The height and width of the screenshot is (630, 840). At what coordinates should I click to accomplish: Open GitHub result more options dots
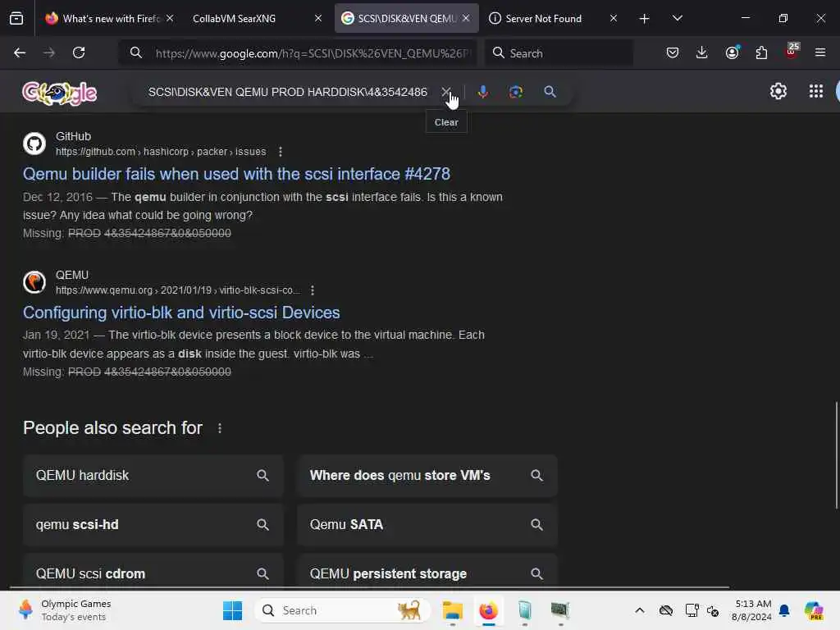tap(281, 152)
